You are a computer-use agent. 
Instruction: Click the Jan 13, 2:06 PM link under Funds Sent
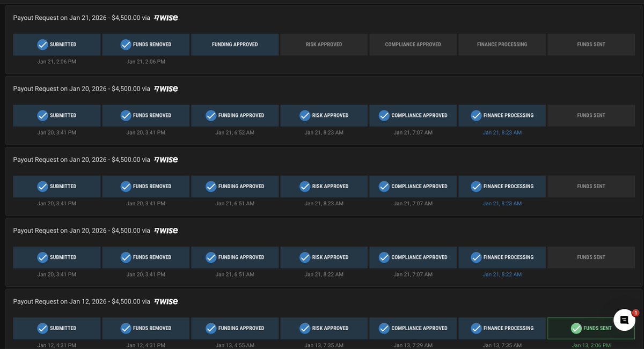point(591,345)
